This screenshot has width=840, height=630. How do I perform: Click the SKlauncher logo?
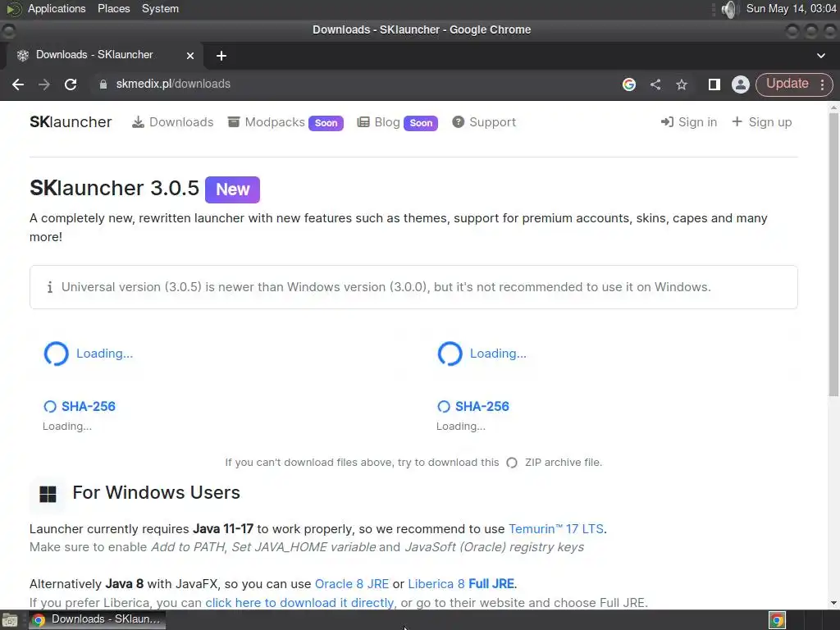point(71,122)
